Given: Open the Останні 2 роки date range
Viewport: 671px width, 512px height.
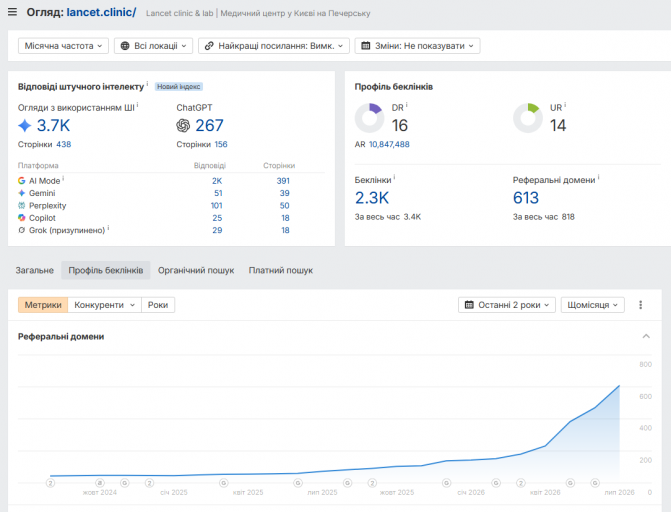Looking at the screenshot, I should click(x=507, y=305).
